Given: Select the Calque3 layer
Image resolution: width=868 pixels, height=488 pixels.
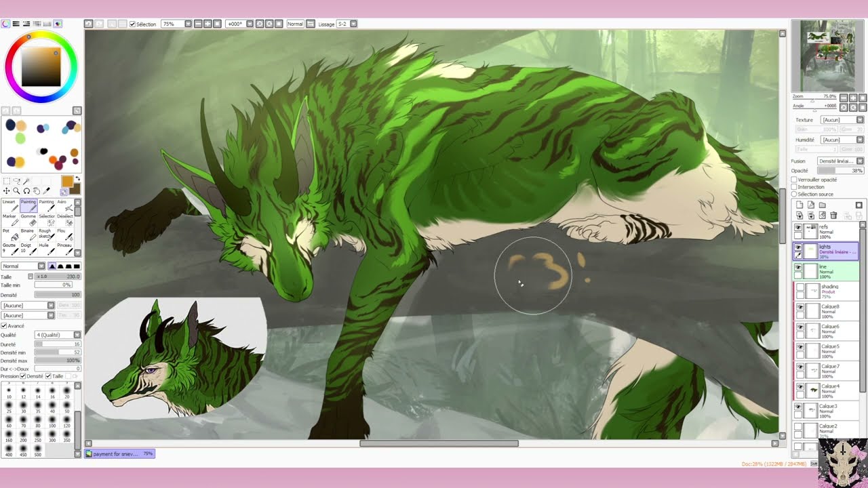Looking at the screenshot, I should pyautogui.click(x=827, y=411).
